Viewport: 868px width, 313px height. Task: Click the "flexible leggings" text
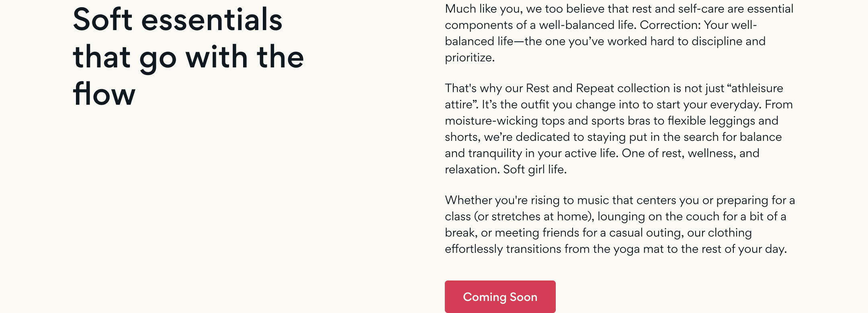(711, 121)
